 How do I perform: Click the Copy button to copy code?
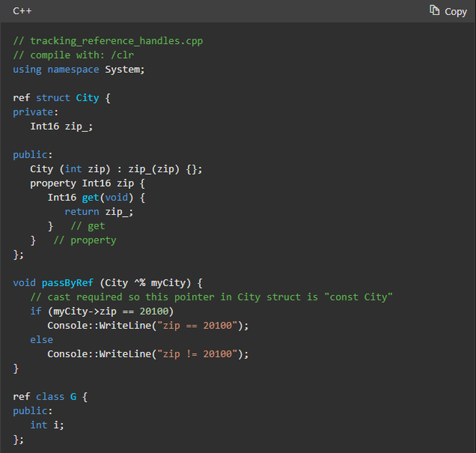click(x=448, y=11)
